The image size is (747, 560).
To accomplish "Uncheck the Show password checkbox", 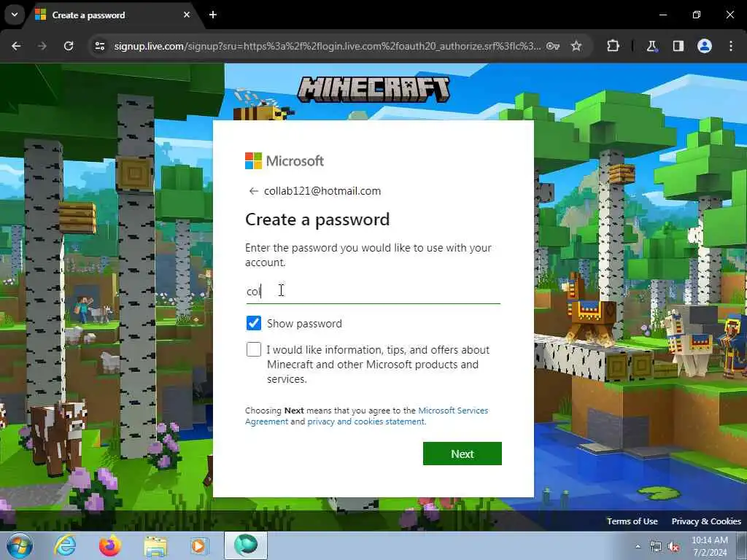I will (x=253, y=323).
